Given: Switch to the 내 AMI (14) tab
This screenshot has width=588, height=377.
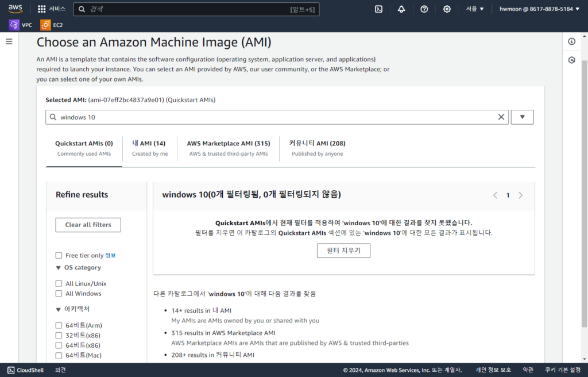Looking at the screenshot, I should point(150,148).
